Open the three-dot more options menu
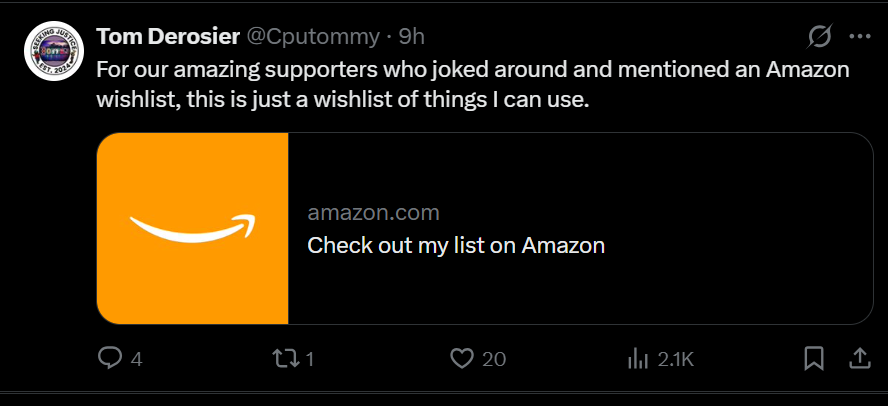 [x=859, y=37]
